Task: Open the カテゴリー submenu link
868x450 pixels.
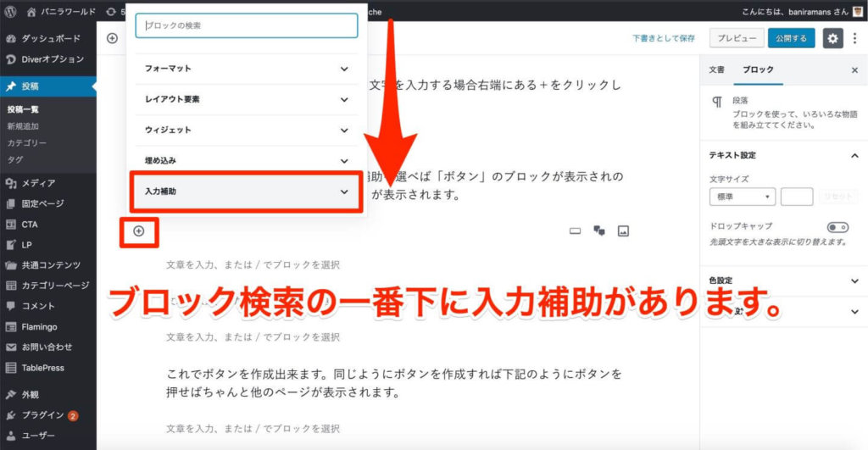Action: (26, 143)
